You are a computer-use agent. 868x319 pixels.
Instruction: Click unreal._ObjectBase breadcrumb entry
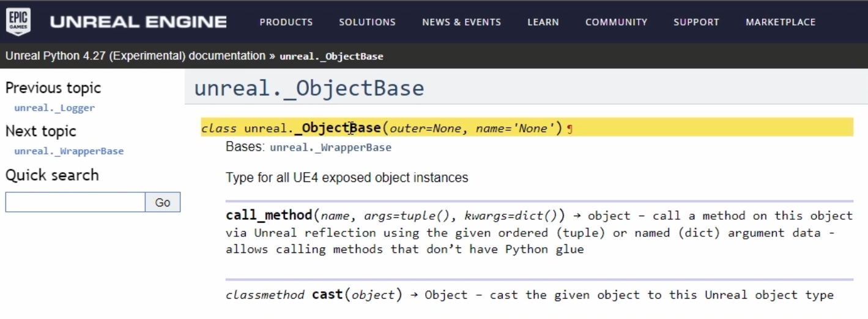[x=332, y=56]
